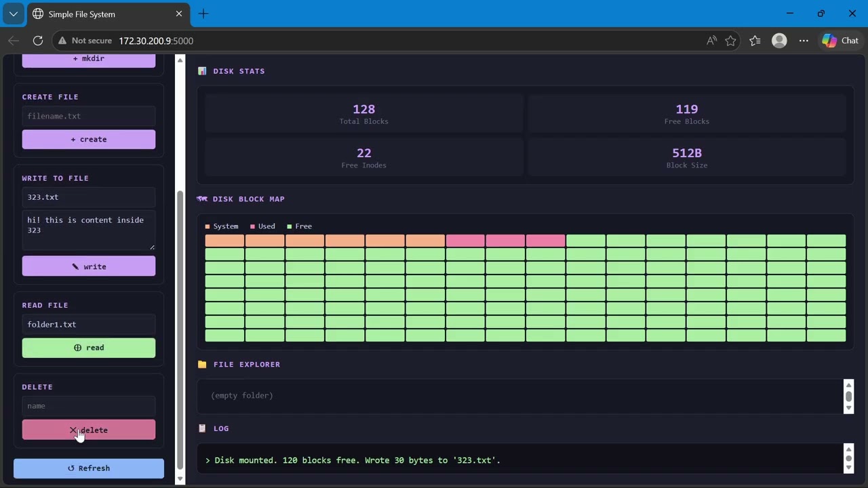This screenshot has height=488, width=868.
Task: Reload the page with refresh icon
Action: click(38, 41)
